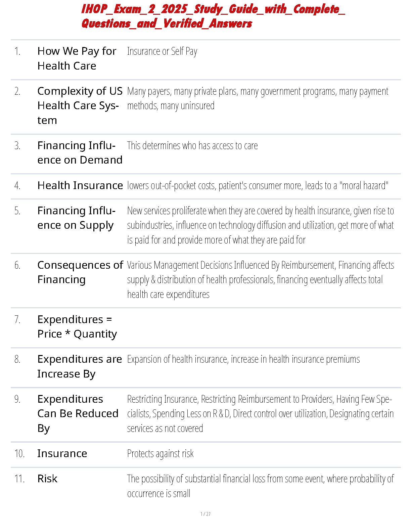Click "This determines who has access to care"
The height and width of the screenshot is (532, 411).
tap(192, 146)
